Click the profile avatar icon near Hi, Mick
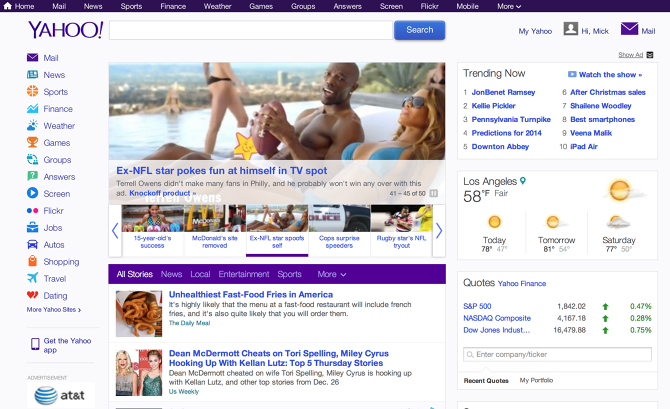670x409 pixels. click(570, 29)
